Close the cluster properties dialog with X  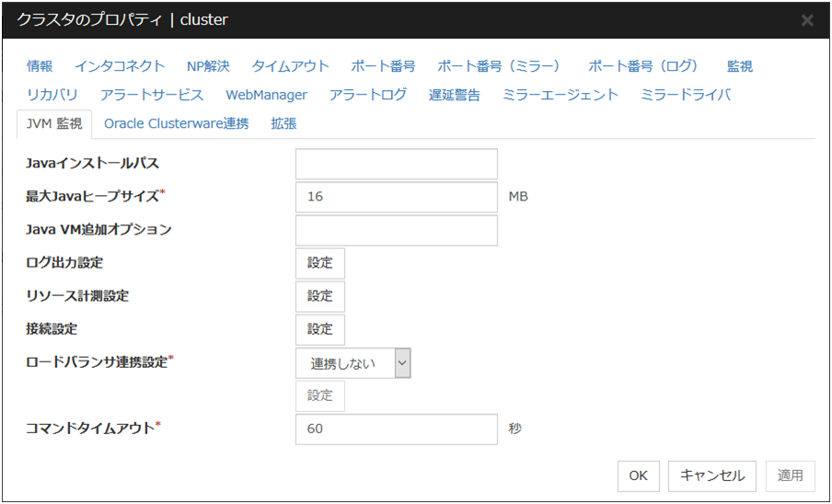pos(807,20)
